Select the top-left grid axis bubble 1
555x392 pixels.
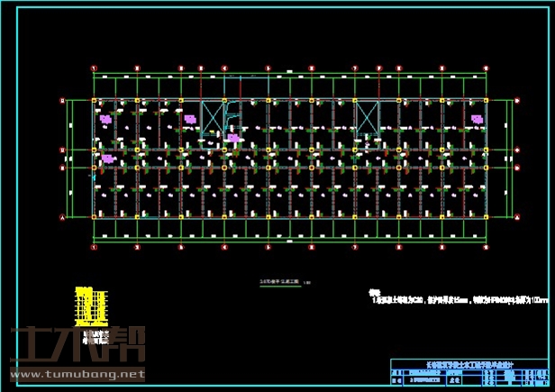[x=95, y=68]
